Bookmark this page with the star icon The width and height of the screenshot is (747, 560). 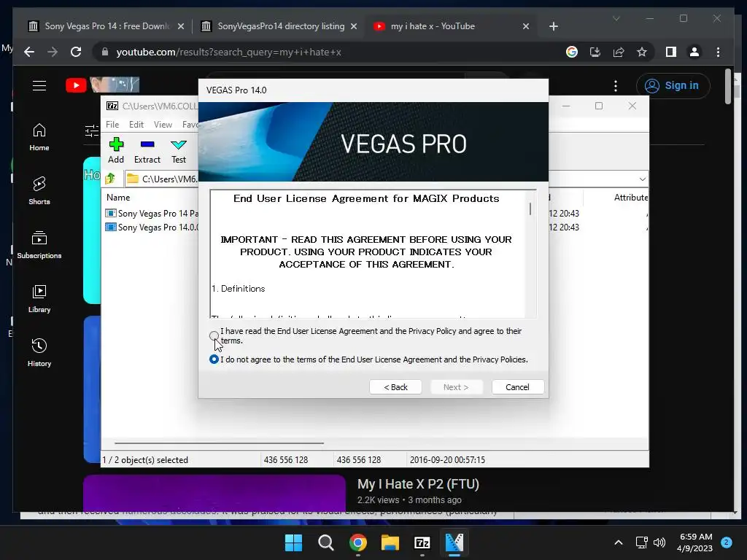pos(642,52)
